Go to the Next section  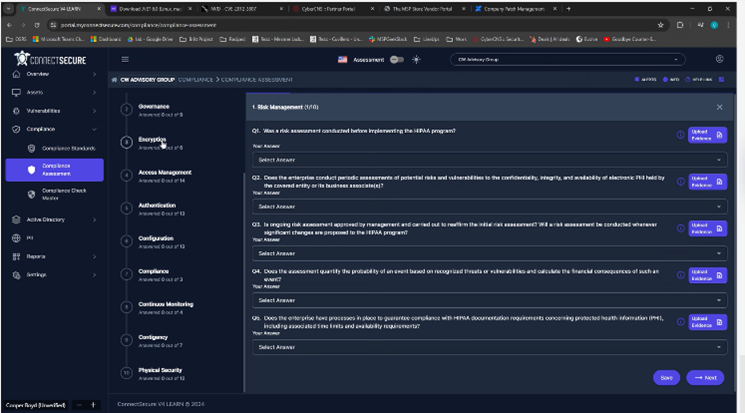(705, 378)
